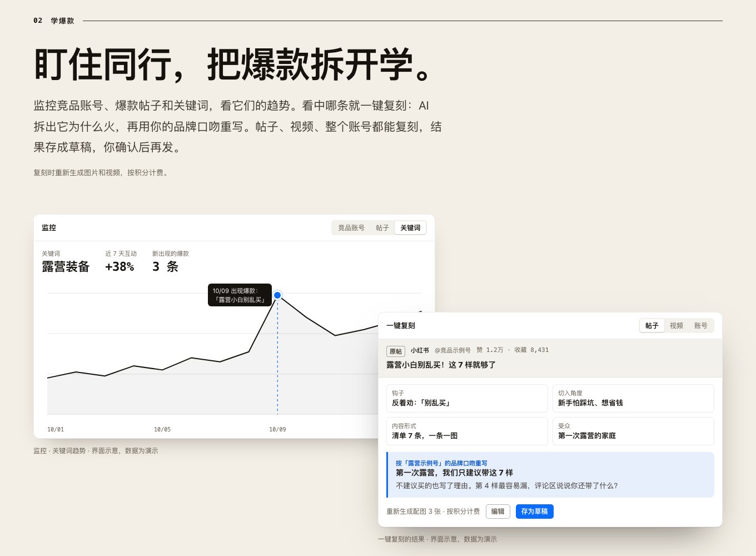This screenshot has width=756, height=556.
Task: Click the keyword 露营装备
Action: tap(66, 267)
